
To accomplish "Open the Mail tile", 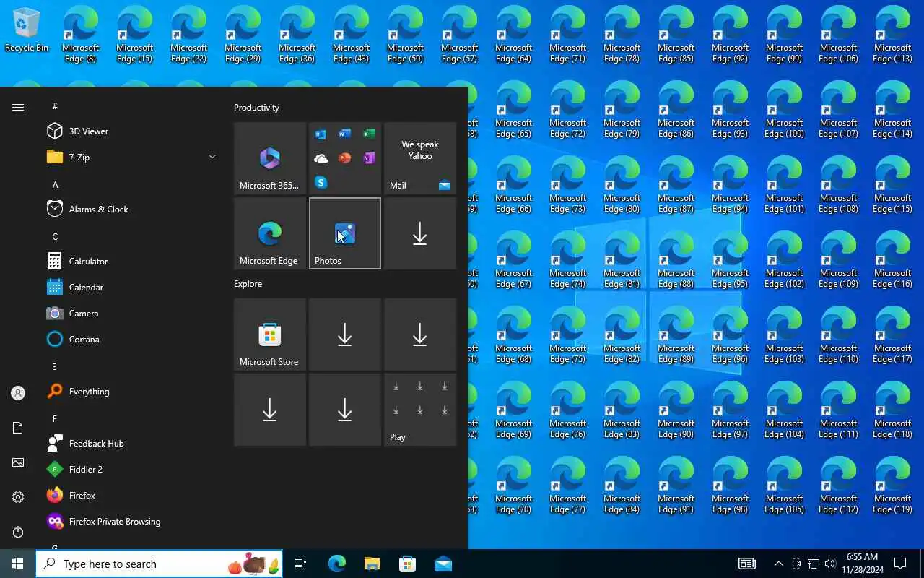I will coord(420,158).
